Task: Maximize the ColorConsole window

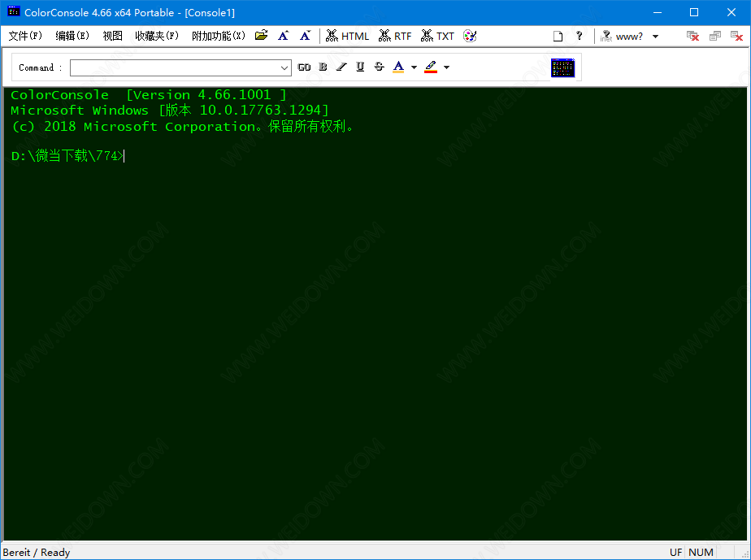Action: 694,12
